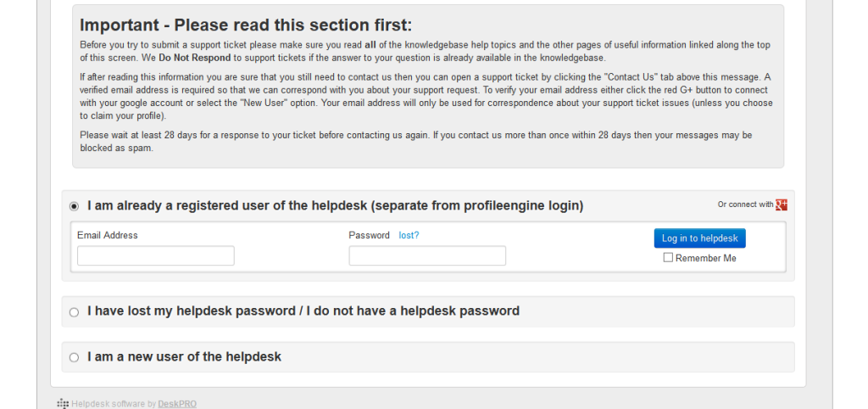Image resolution: width=868 pixels, height=409 pixels.
Task: Click the "Helpdesk software by" footer text
Action: coord(114,404)
